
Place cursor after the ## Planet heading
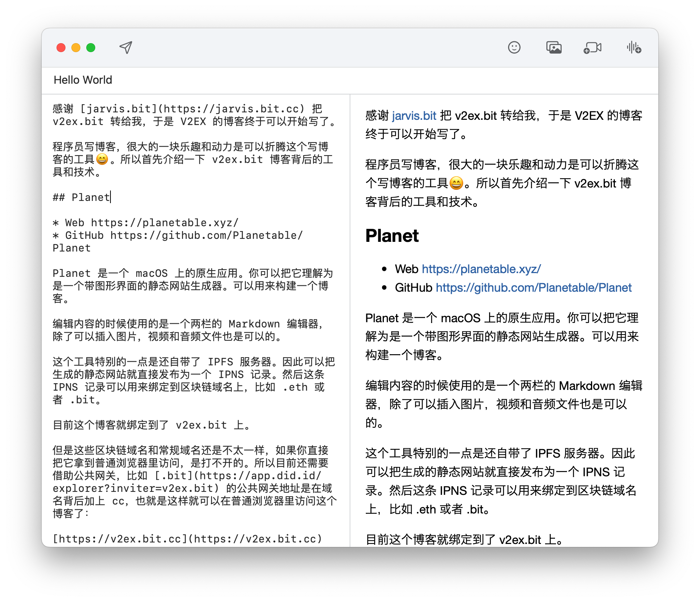click(x=110, y=197)
